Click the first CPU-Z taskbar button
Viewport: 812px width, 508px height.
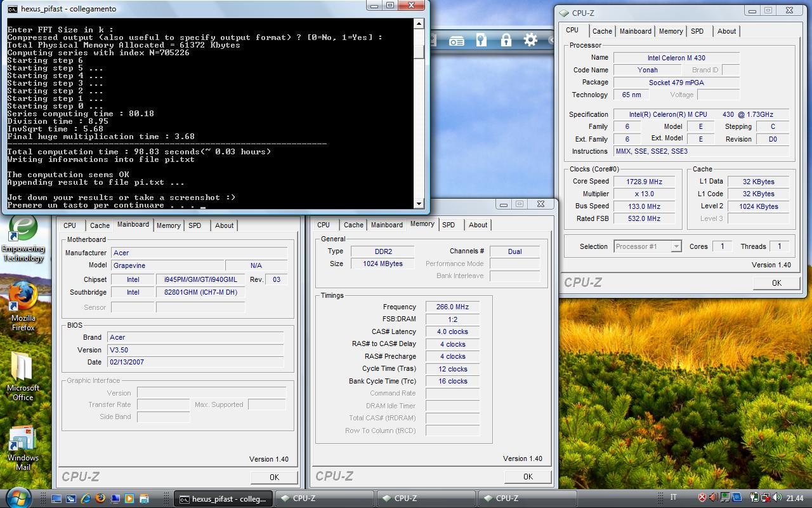(x=325, y=498)
